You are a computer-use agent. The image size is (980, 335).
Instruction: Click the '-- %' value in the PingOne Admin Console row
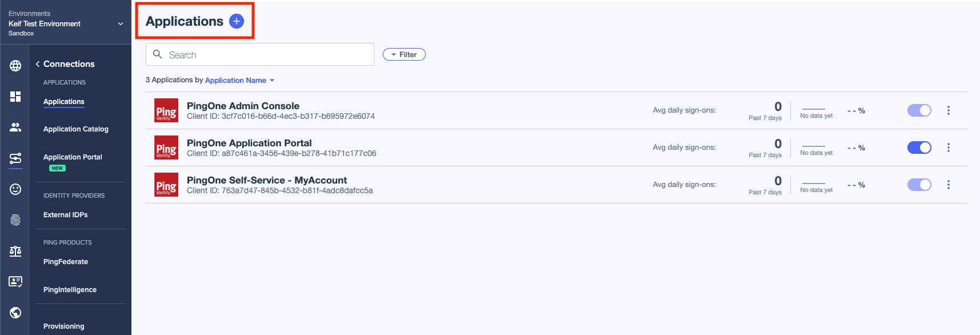tap(856, 111)
